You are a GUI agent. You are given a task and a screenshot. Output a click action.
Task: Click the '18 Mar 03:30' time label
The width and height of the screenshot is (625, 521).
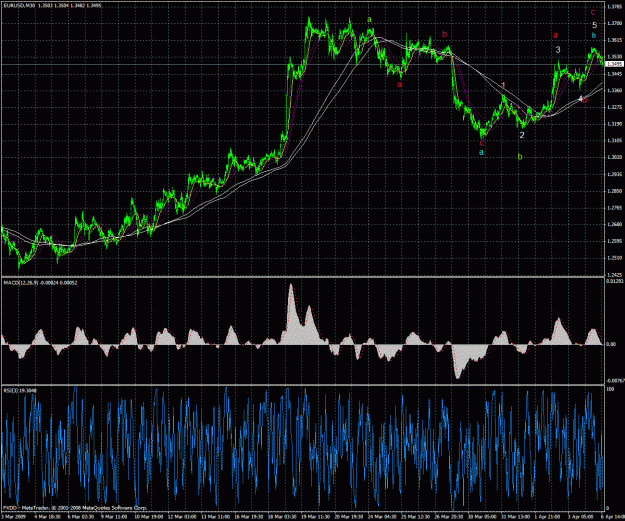pyautogui.click(x=283, y=517)
